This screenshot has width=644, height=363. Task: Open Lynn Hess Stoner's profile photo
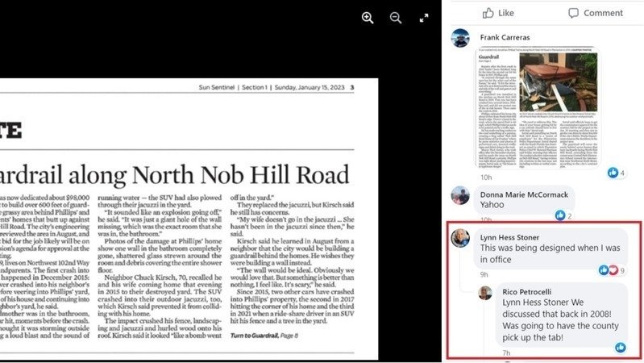(x=460, y=238)
